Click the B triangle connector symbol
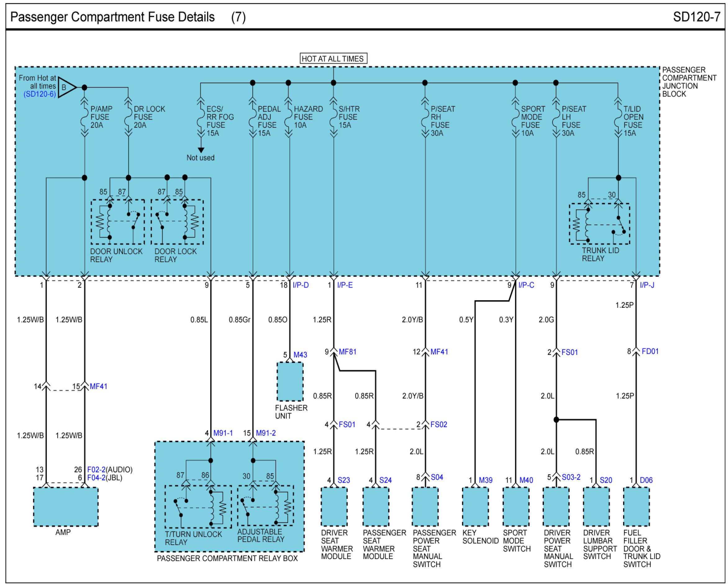The height and width of the screenshot is (587, 728). point(65,87)
